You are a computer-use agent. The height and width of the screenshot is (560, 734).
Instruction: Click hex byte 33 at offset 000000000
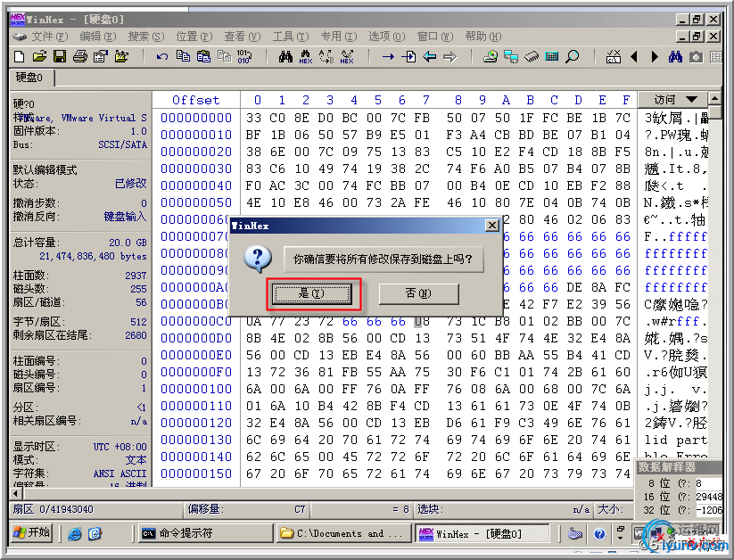253,118
